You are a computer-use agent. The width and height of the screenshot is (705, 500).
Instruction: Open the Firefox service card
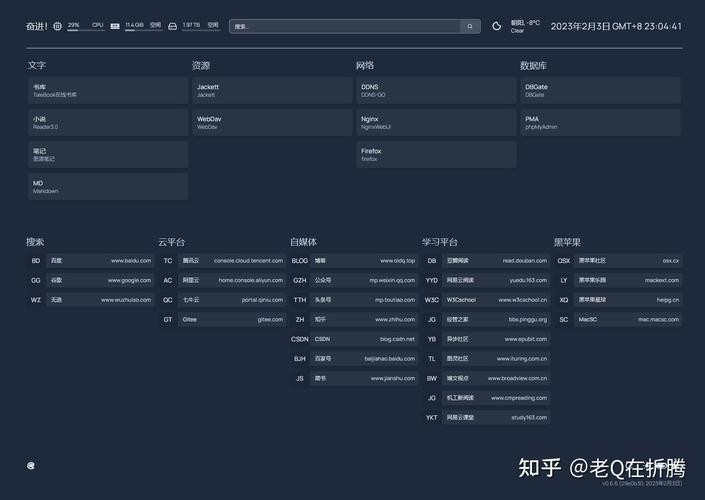click(436, 155)
